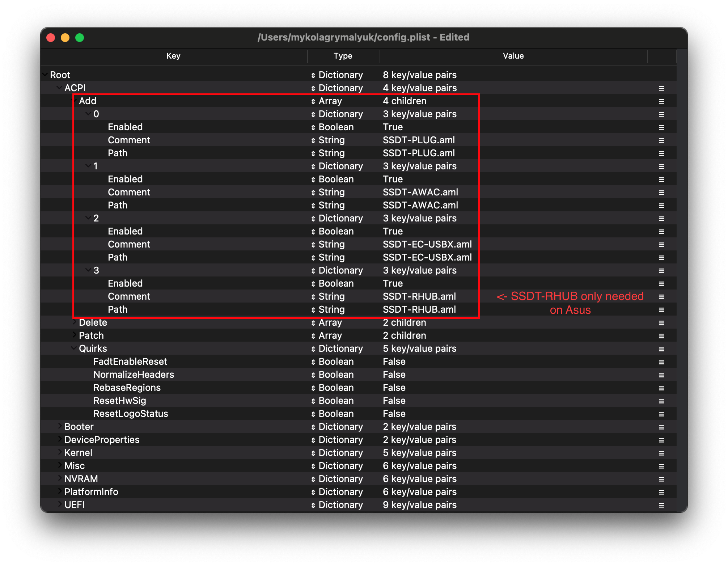This screenshot has height=566, width=728.
Task: Click the Key column header
Action: pos(173,56)
